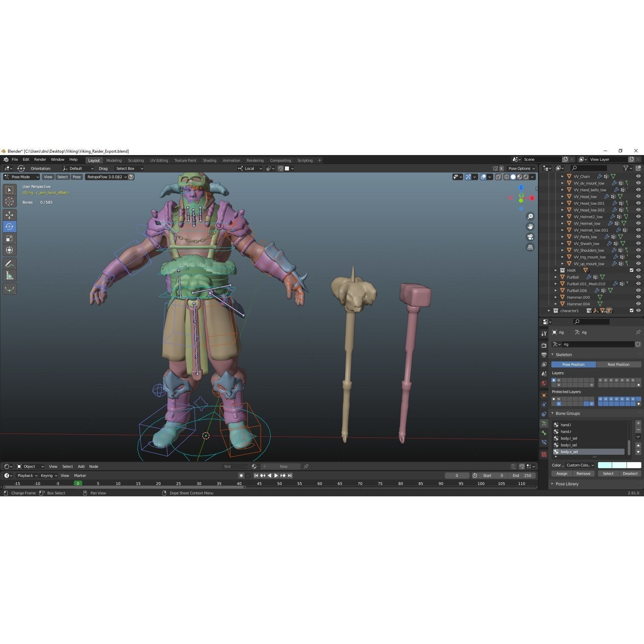Click the Assign button in Bone Groups
This screenshot has height=644, width=644.
click(x=561, y=473)
